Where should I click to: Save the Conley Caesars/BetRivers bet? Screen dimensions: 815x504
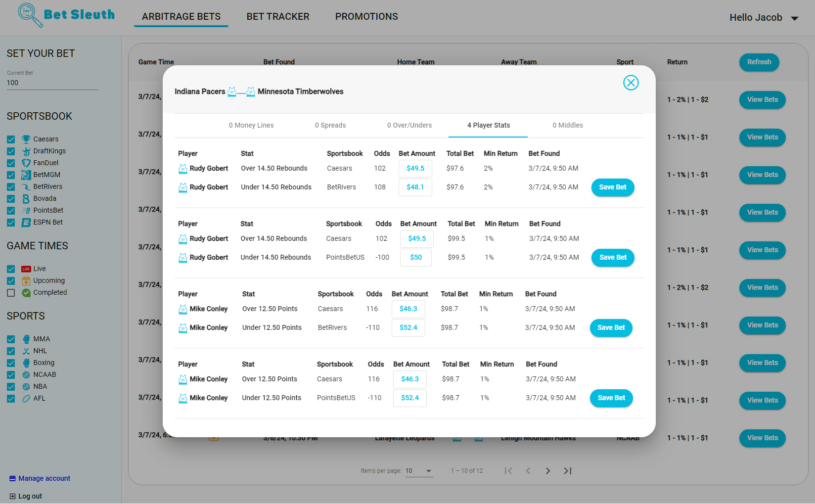[x=611, y=328]
